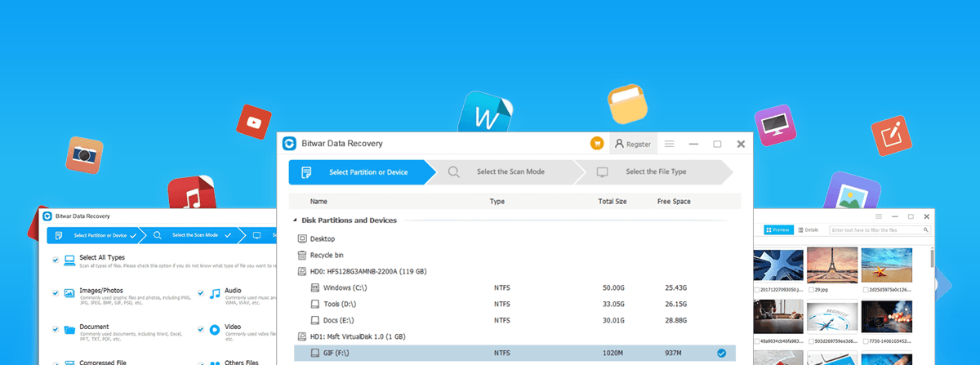Click the Desktop icon in device list
The height and width of the screenshot is (365, 980).
(302, 238)
